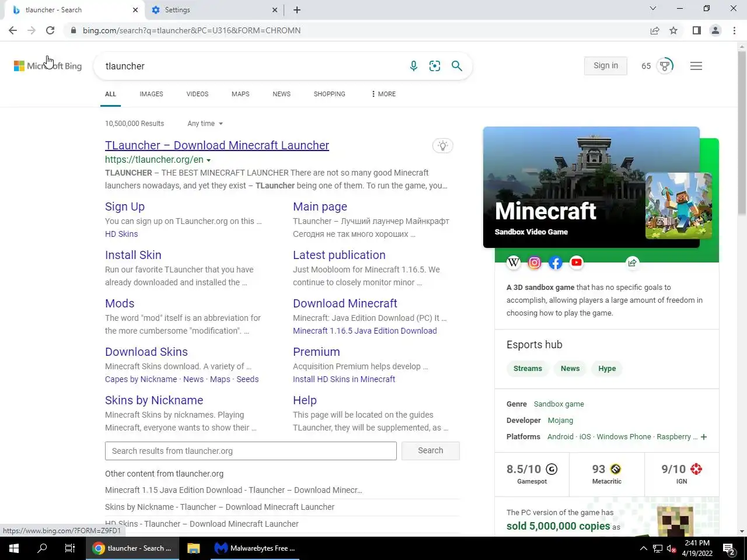The image size is (747, 560).
Task: Switch to SHOPPING search tab
Action: [x=329, y=94]
